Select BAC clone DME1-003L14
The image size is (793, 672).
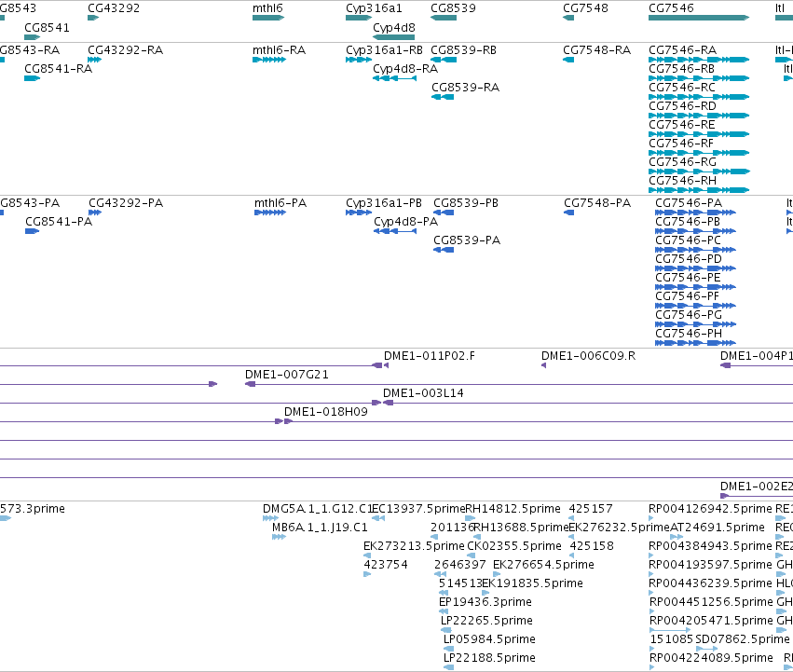pyautogui.click(x=423, y=393)
